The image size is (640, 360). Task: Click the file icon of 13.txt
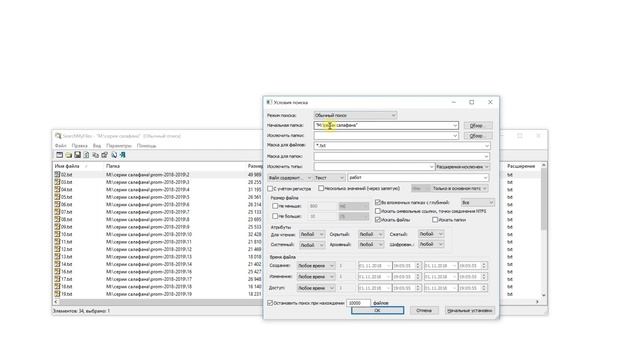click(x=58, y=256)
